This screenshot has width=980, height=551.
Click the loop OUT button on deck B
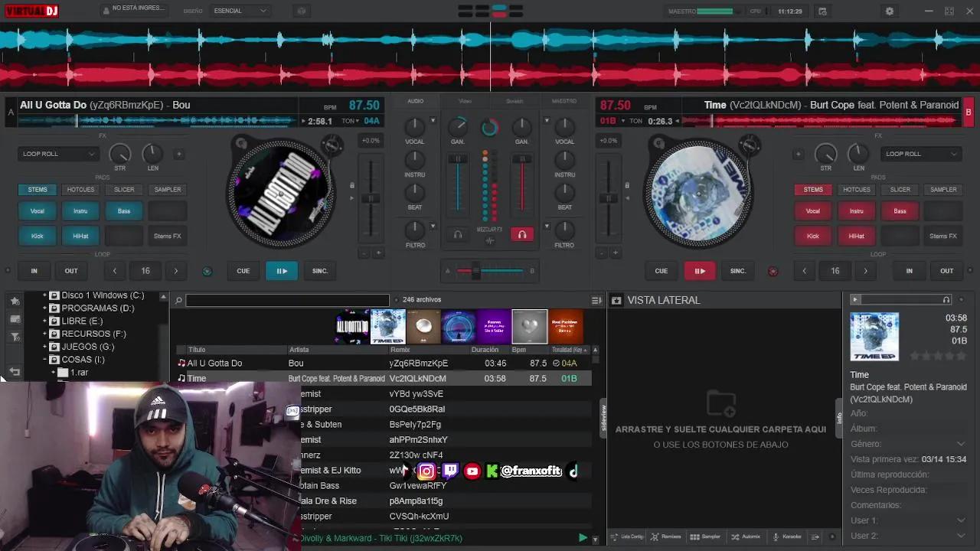coord(947,271)
